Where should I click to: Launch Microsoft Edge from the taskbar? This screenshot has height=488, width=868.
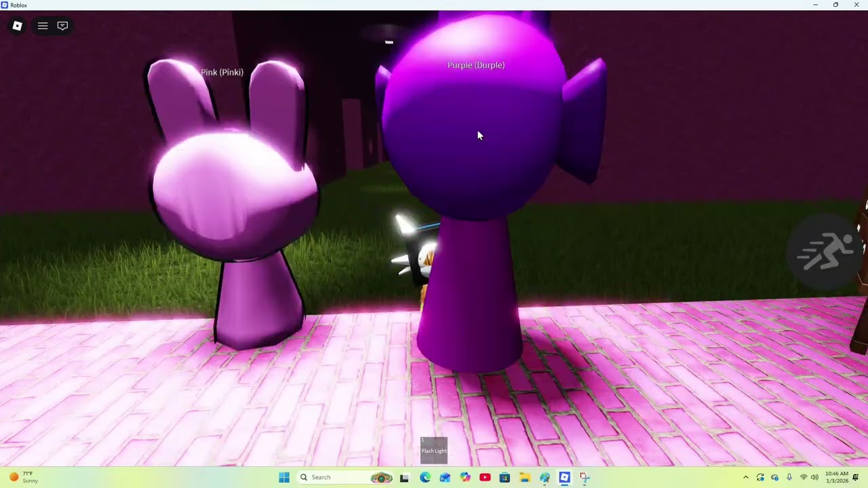425,477
